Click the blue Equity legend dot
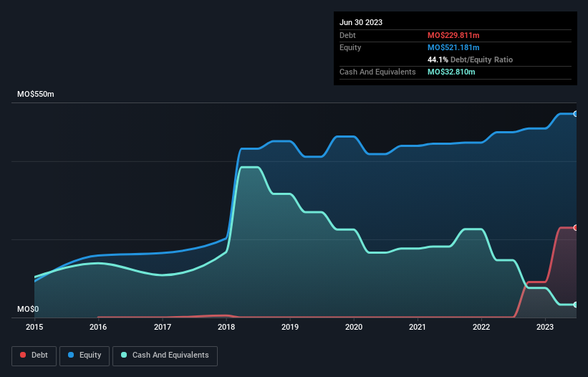This screenshot has height=377, width=588. [x=71, y=355]
